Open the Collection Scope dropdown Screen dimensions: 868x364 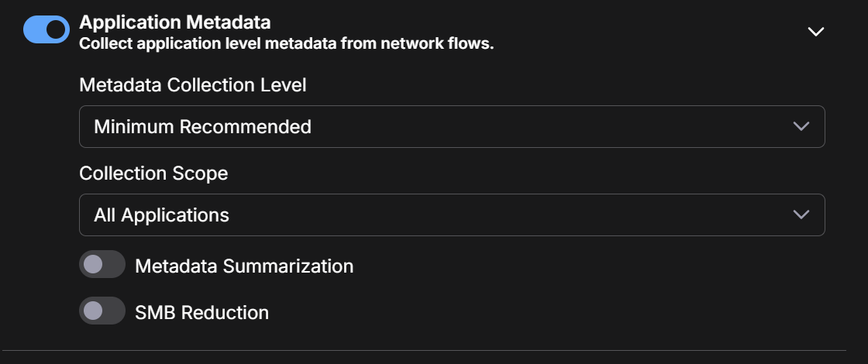(451, 215)
